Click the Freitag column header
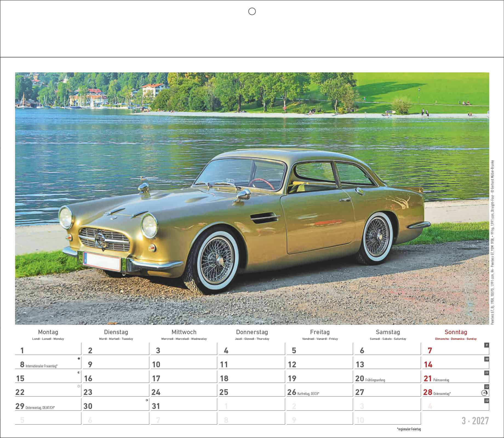504x438 pixels. point(320,332)
